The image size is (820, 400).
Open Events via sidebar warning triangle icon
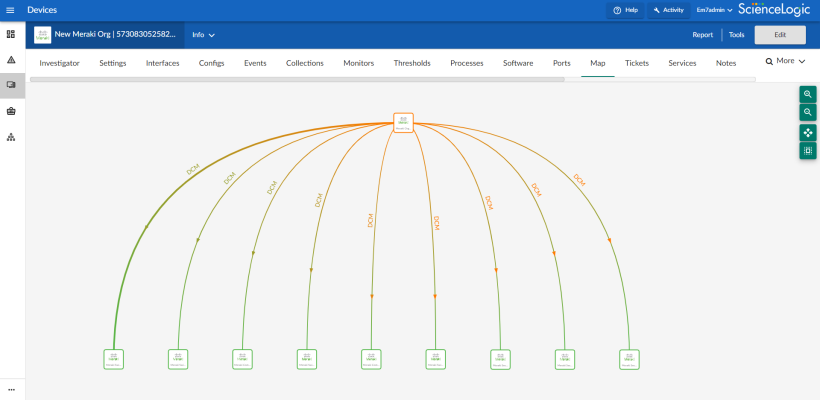(x=11, y=60)
